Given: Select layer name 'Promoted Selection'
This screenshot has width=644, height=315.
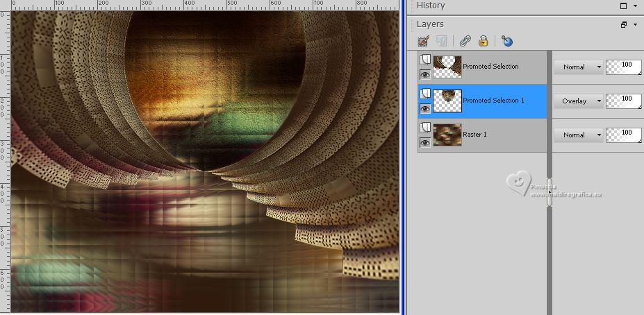Looking at the screenshot, I should (x=490, y=67).
